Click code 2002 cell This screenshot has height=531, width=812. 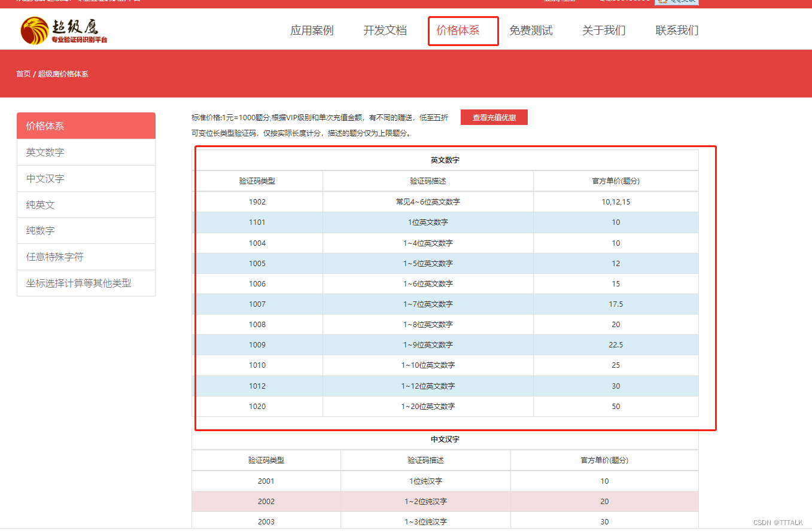click(266, 502)
